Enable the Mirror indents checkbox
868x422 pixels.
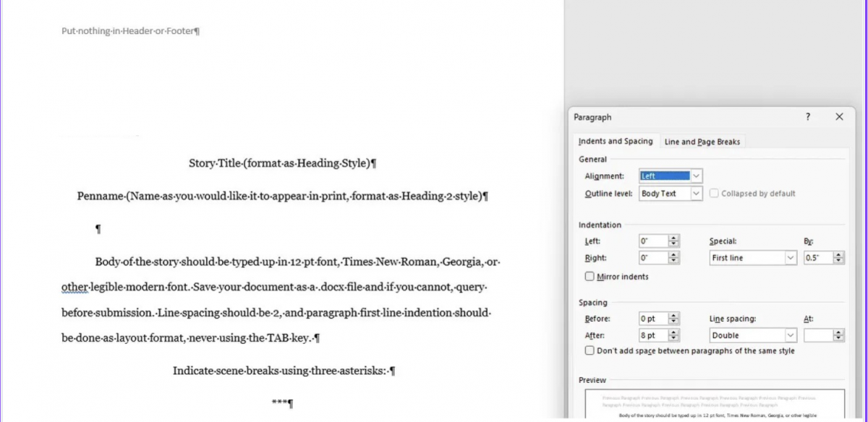click(x=590, y=277)
